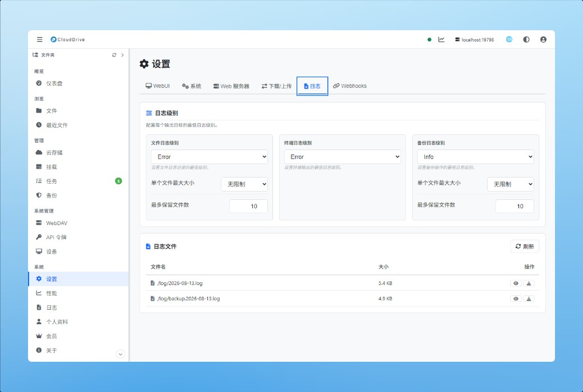Open Files (文件) in sidebar
Viewport: 583px width, 392px height.
click(x=78, y=111)
